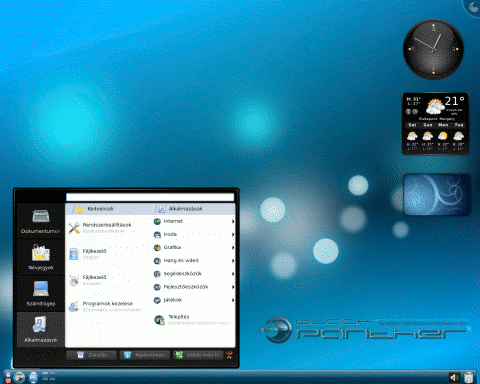Select the Névjegyek sidebar icon

(41, 257)
